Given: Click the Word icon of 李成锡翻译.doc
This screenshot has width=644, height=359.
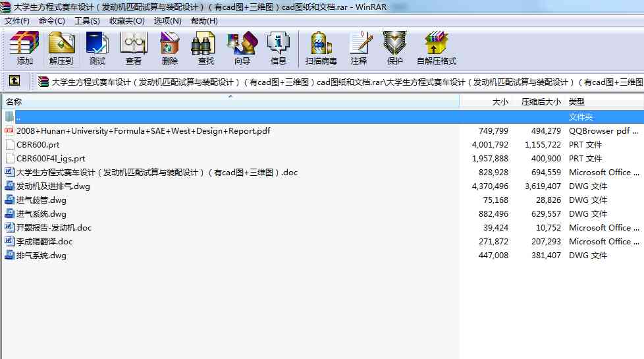Looking at the screenshot, I should click(x=9, y=241).
